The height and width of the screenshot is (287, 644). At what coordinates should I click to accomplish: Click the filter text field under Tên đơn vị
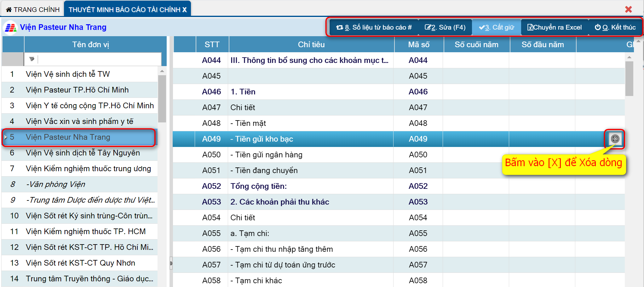(99, 59)
